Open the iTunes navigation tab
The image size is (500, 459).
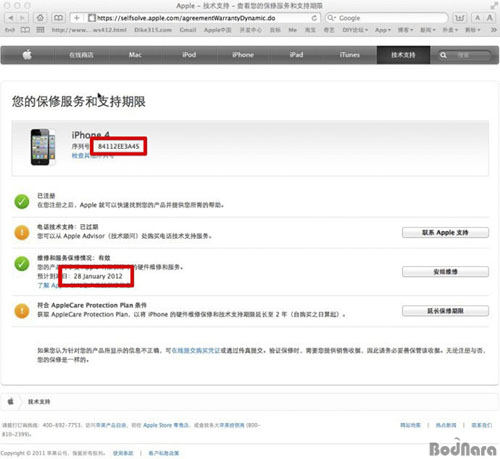point(350,55)
